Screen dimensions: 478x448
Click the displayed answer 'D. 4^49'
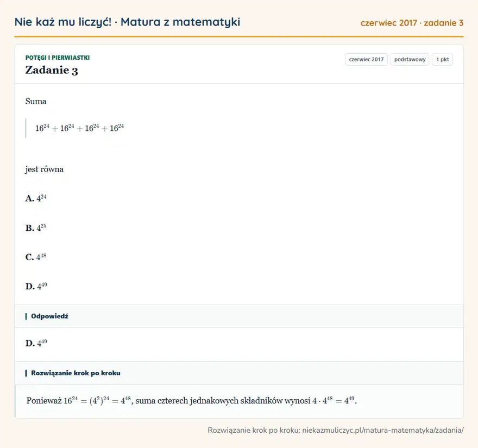(36, 343)
